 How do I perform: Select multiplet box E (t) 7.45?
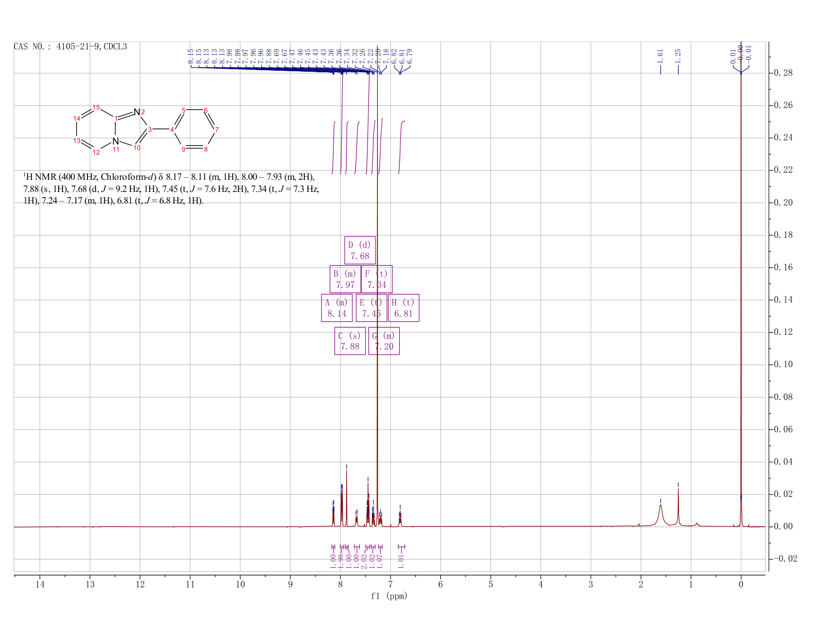371,308
